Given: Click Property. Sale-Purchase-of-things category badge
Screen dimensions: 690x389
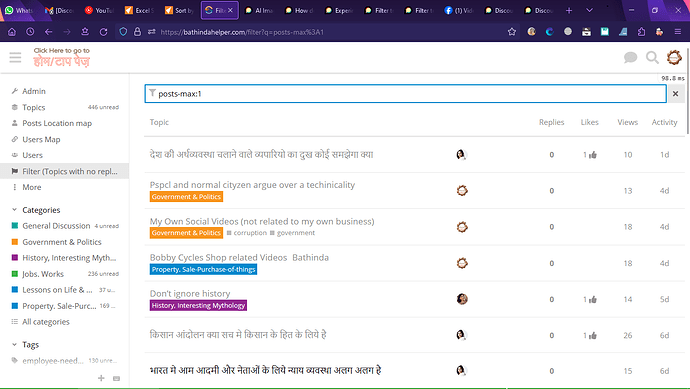Looking at the screenshot, I should [203, 269].
